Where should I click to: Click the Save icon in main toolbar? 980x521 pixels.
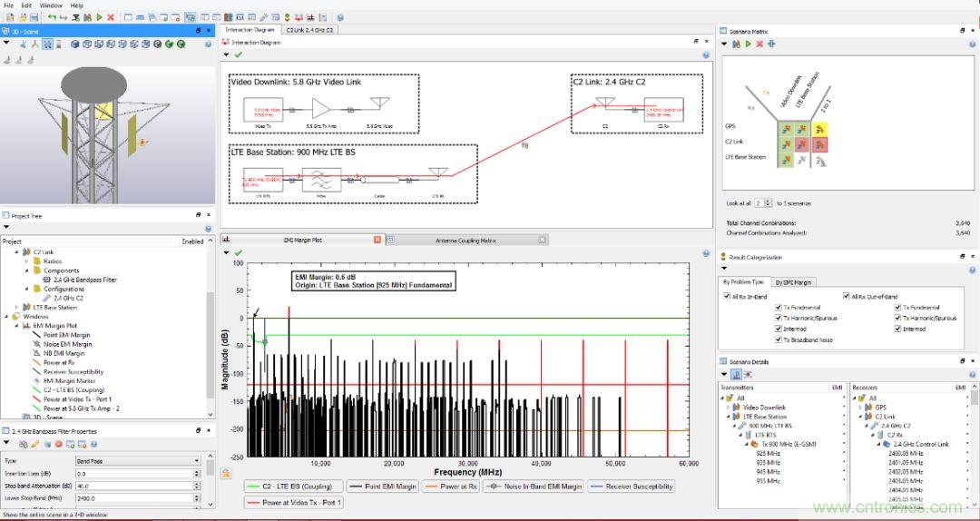pos(34,17)
